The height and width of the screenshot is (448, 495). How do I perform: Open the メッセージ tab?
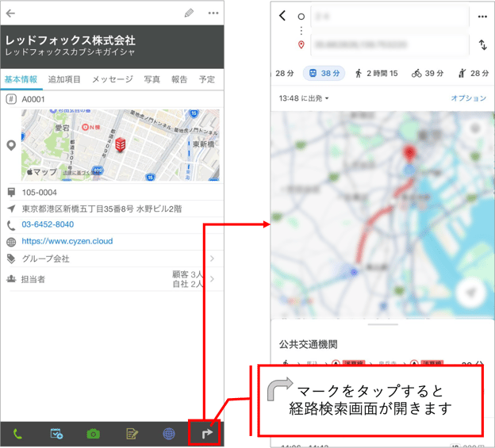click(113, 79)
